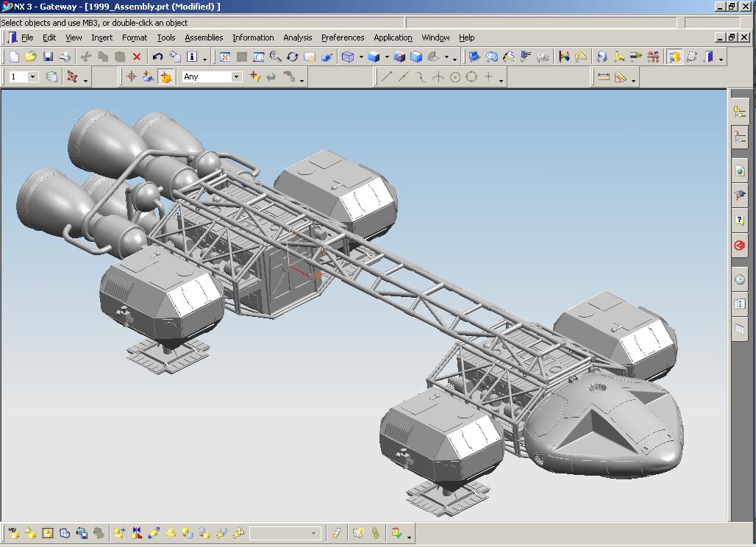Image resolution: width=756 pixels, height=547 pixels.
Task: Click the Save file icon
Action: coord(48,57)
